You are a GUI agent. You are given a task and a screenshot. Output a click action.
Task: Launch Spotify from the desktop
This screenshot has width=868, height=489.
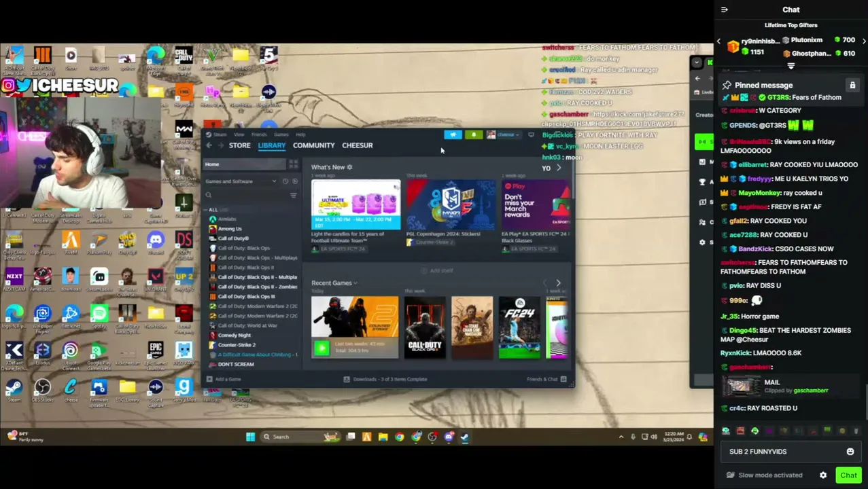click(x=99, y=315)
